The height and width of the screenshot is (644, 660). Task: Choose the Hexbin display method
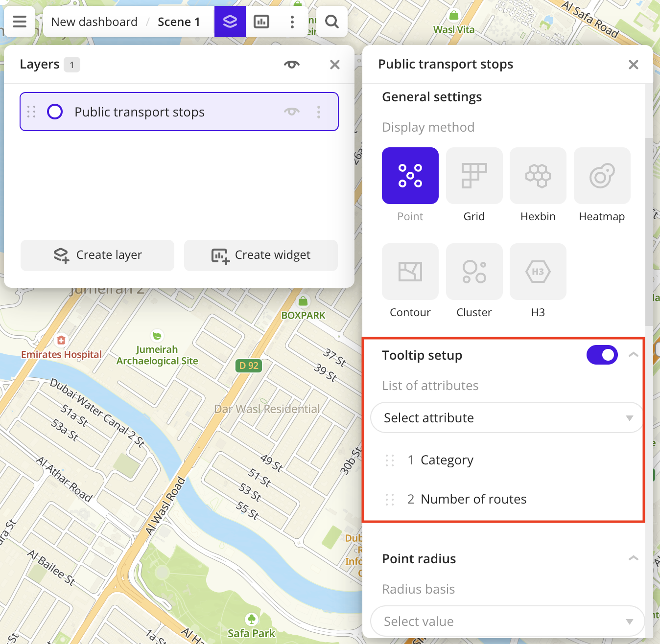point(538,175)
